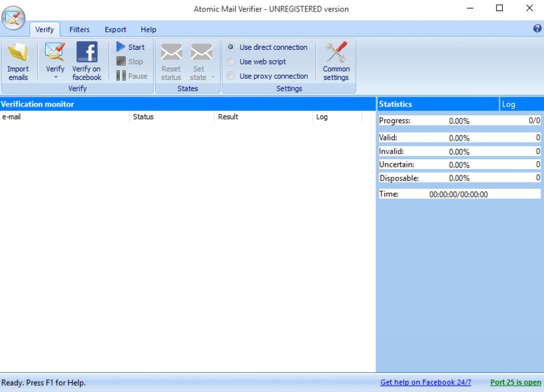The image size is (544, 392).
Task: Click the Progress 0.00% bar
Action: pyautogui.click(x=460, y=120)
